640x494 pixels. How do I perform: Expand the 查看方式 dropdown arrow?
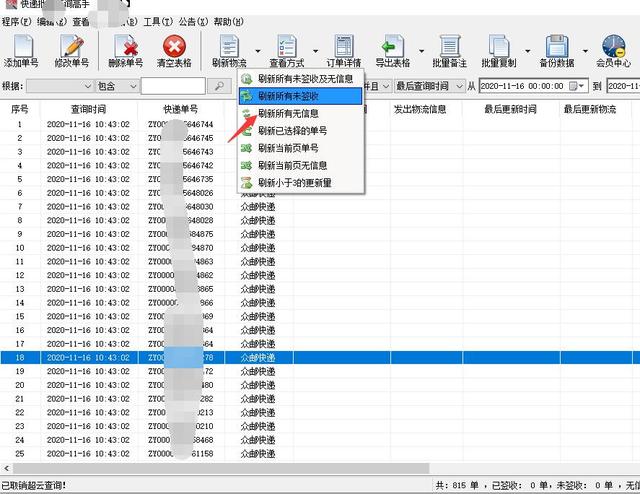[315, 51]
